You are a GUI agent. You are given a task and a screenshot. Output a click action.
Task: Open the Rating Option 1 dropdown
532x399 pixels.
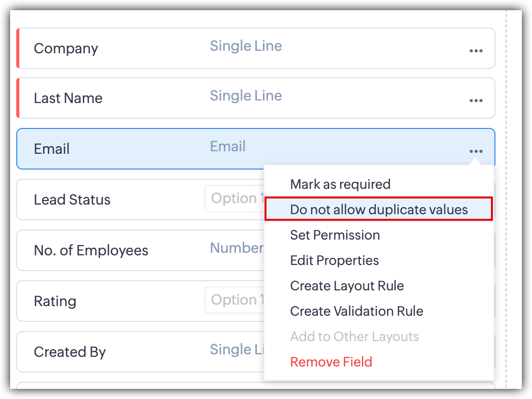pos(235,300)
